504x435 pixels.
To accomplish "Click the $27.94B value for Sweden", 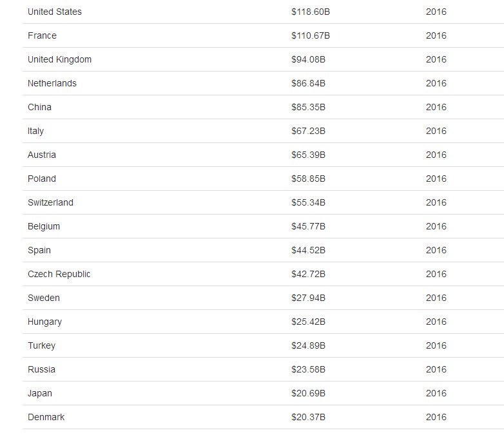I will 308,298.
